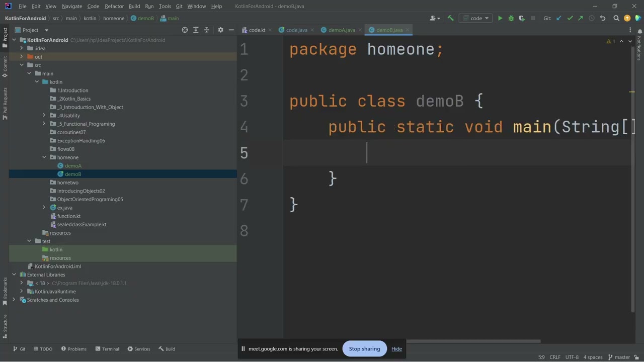Open Project panel settings gear
Screen dimensions: 644x362
pos(220,30)
